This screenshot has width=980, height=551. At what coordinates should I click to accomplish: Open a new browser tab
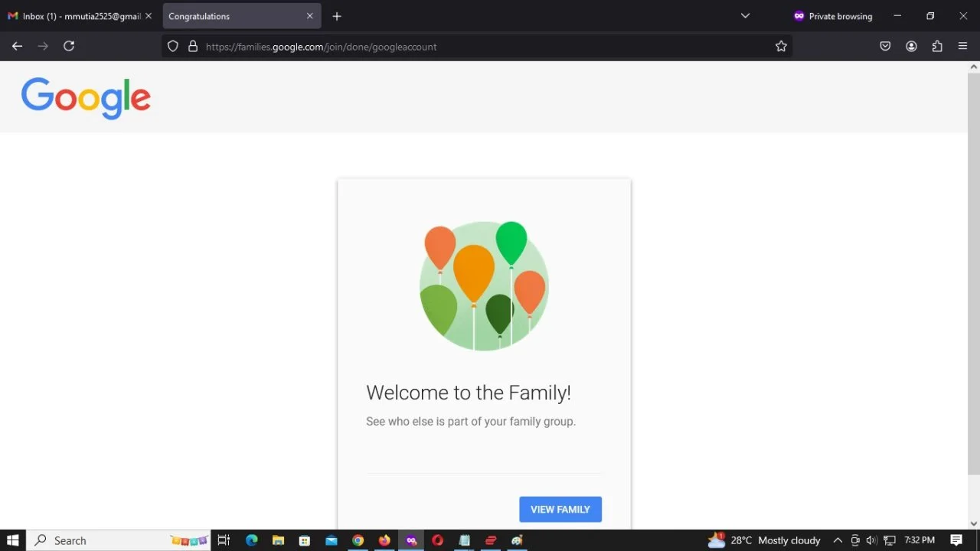(x=337, y=16)
